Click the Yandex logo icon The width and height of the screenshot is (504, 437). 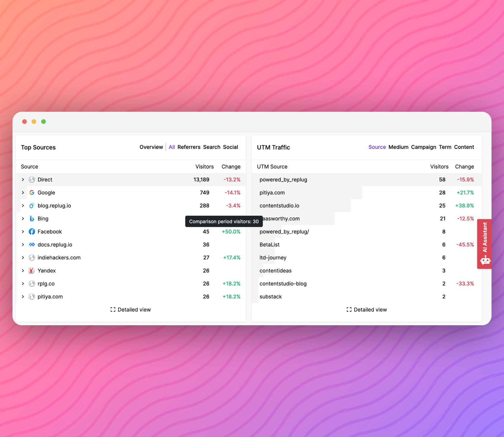pos(32,271)
